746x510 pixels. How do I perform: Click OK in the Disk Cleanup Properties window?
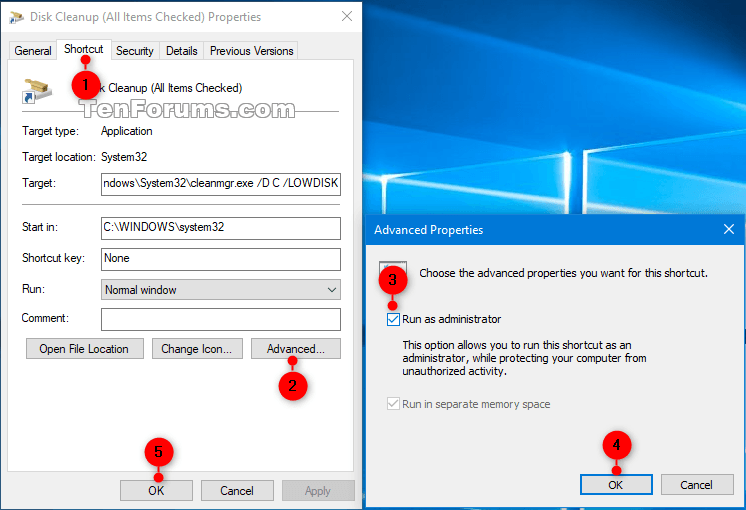pyautogui.click(x=156, y=490)
